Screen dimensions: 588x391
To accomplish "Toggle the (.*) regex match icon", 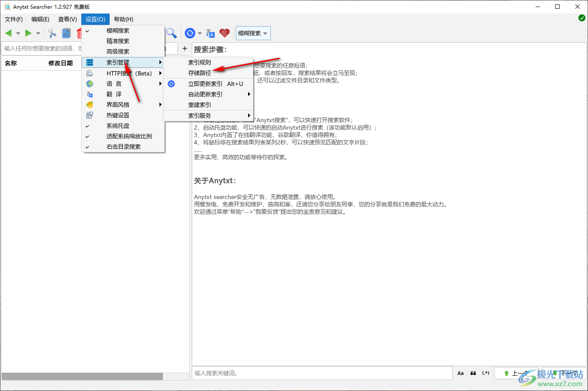I will [486, 373].
